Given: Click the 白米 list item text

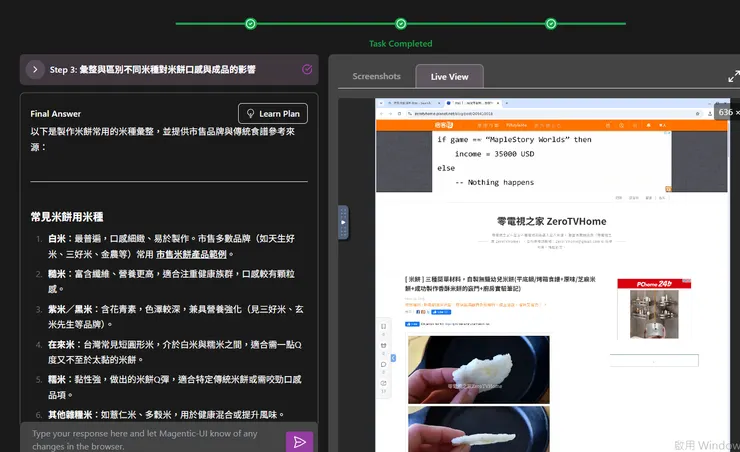Looking at the screenshot, I should [171, 246].
